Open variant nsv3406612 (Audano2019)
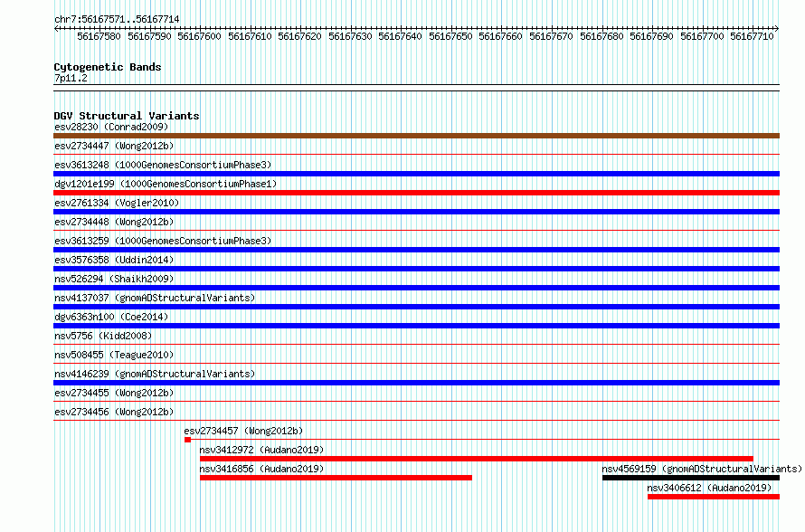The height and width of the screenshot is (532, 805). (709, 488)
